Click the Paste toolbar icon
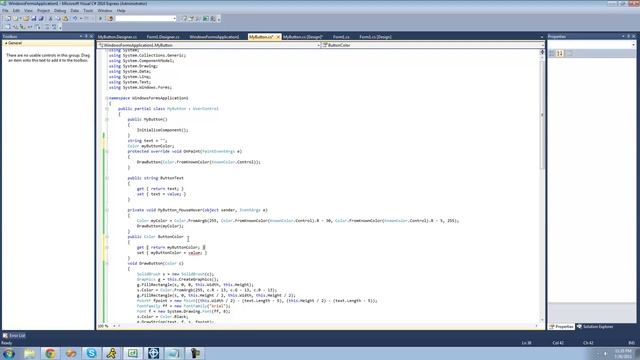 coord(65,19)
